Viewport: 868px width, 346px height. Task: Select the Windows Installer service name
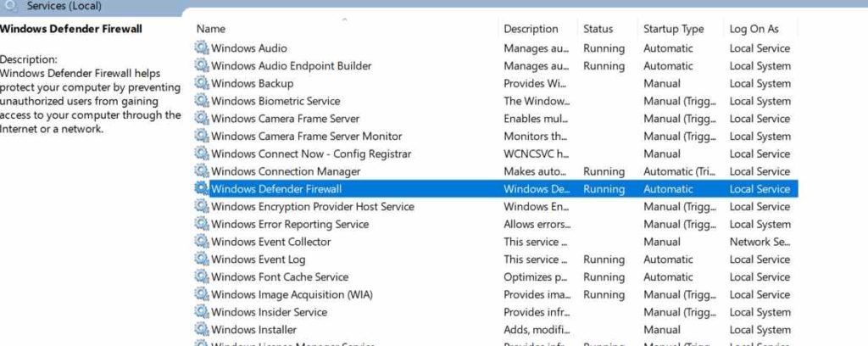254,330
